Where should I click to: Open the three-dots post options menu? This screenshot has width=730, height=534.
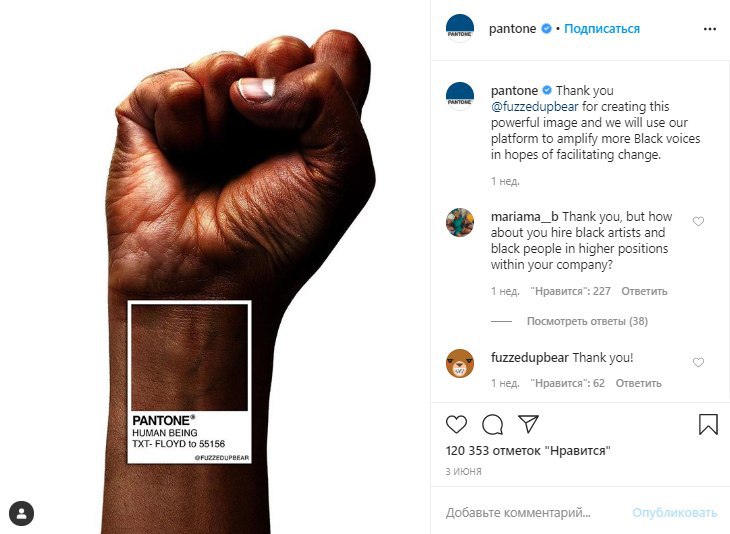click(x=710, y=29)
